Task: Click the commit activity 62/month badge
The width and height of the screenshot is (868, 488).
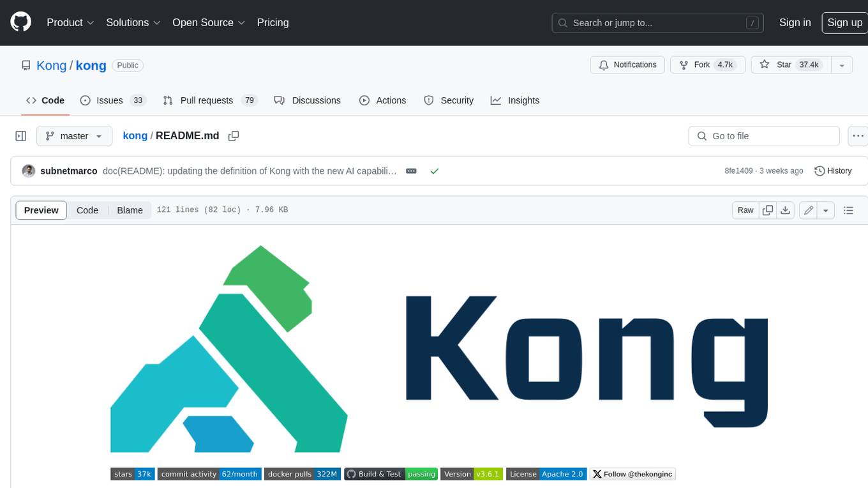Action: tap(209, 474)
